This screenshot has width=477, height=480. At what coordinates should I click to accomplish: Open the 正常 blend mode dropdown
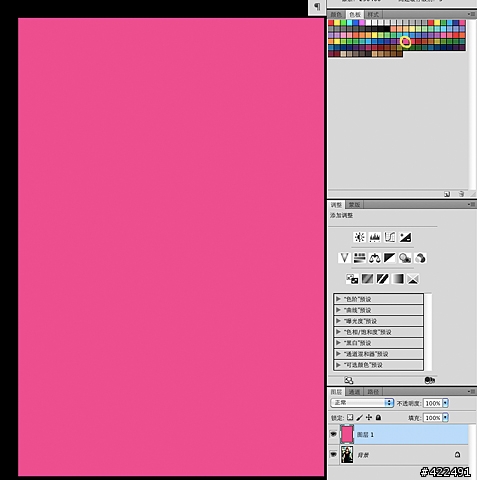click(362, 403)
